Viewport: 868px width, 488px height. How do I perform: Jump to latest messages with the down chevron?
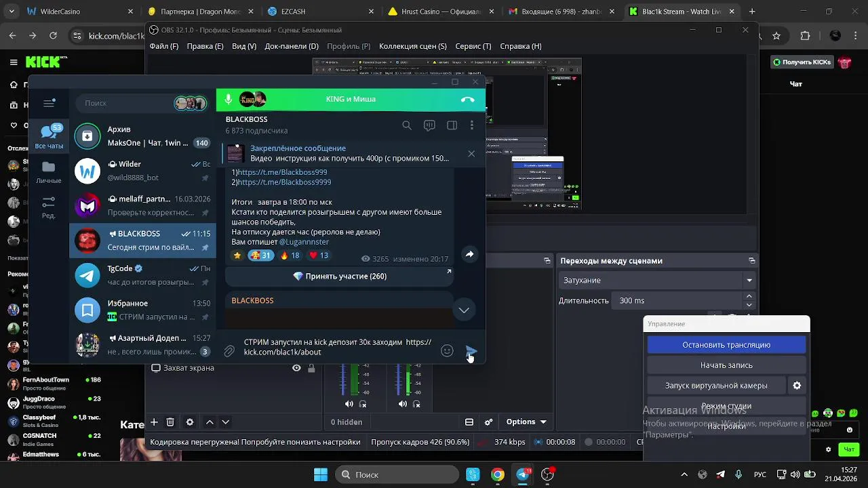(464, 310)
